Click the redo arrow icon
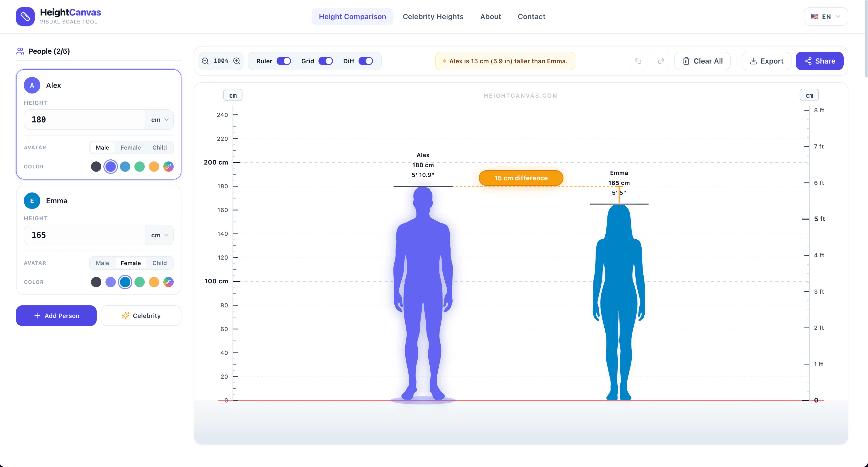Viewport: 868px width, 467px height. coord(661,61)
